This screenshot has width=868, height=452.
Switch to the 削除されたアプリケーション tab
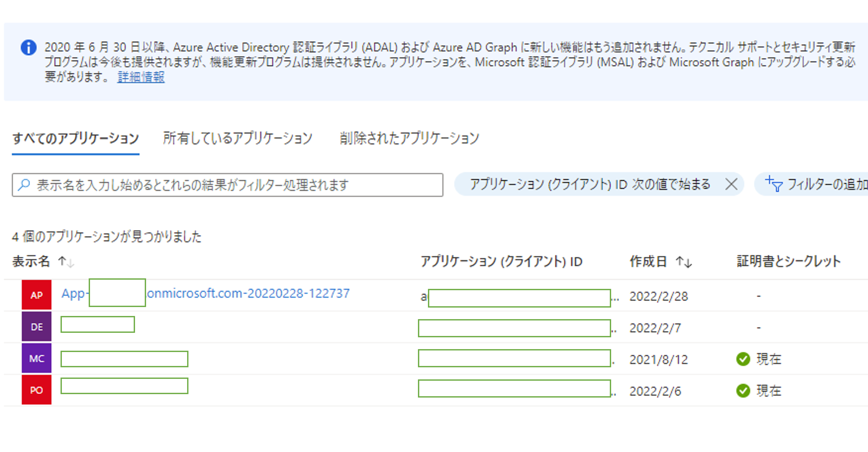pyautogui.click(x=410, y=138)
